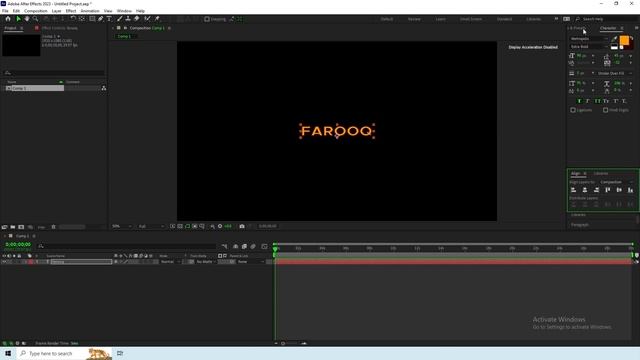The image size is (640, 360).
Task: Select the Small Screen workspace
Action: tap(471, 19)
